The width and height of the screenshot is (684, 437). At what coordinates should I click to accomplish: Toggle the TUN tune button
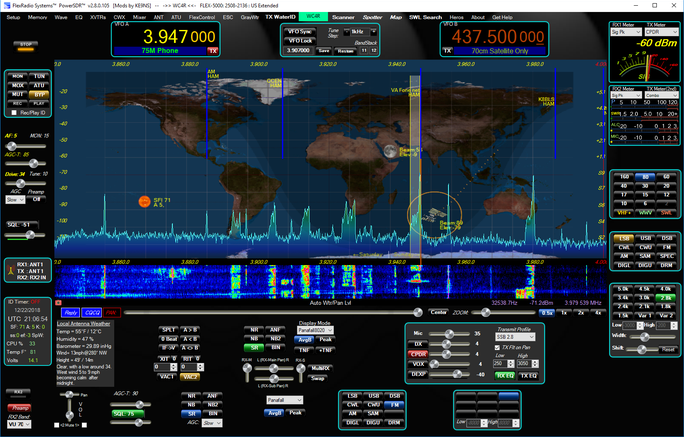click(x=39, y=76)
